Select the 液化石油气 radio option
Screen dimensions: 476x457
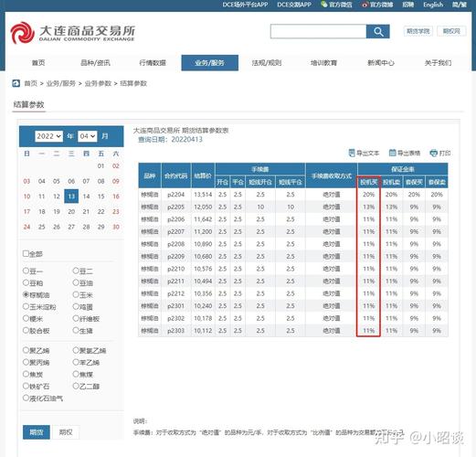pos(26,398)
